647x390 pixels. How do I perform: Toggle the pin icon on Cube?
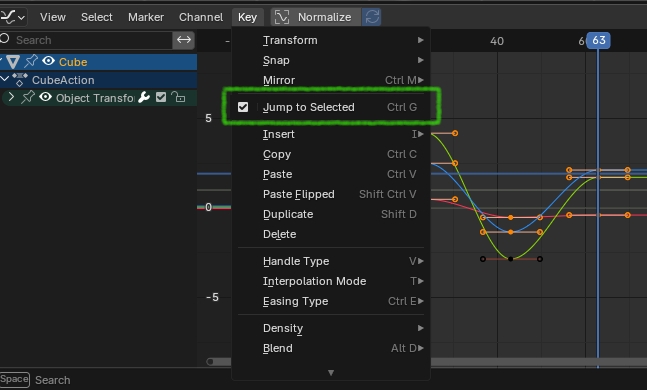click(x=31, y=61)
